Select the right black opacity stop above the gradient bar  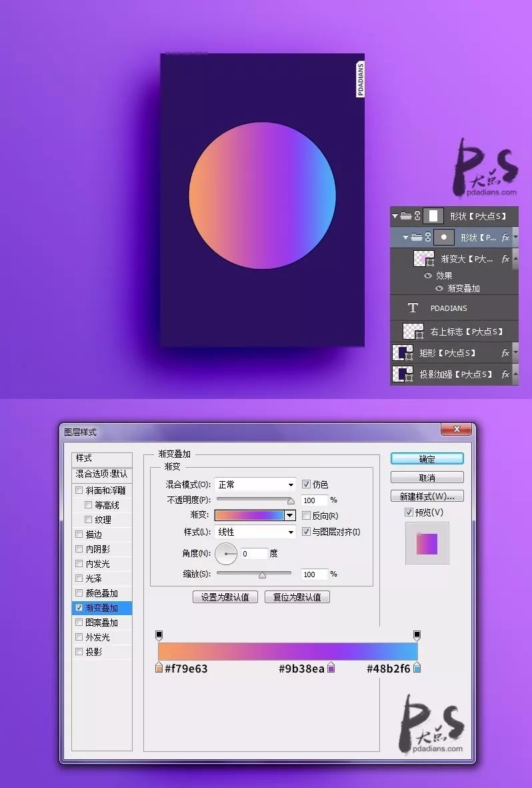tap(417, 636)
